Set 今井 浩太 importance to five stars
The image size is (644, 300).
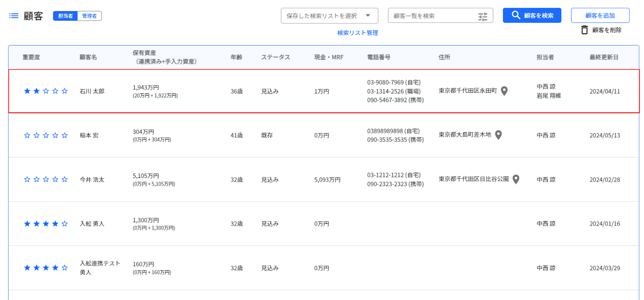(x=64, y=179)
